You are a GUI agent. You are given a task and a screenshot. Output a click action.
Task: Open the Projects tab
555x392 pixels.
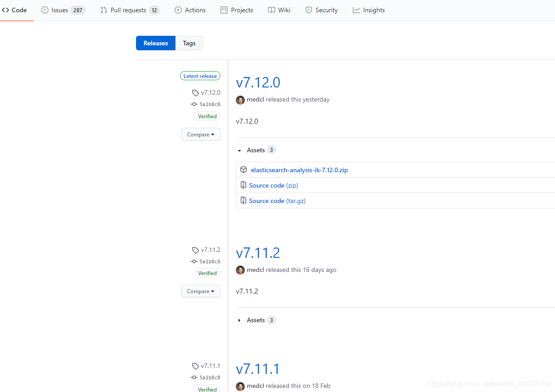pos(237,10)
